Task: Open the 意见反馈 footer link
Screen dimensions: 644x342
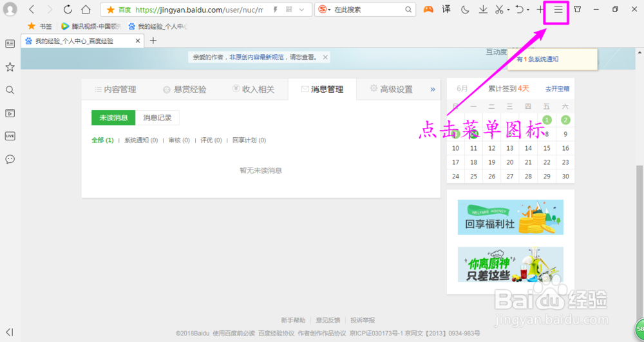Action: click(x=328, y=320)
